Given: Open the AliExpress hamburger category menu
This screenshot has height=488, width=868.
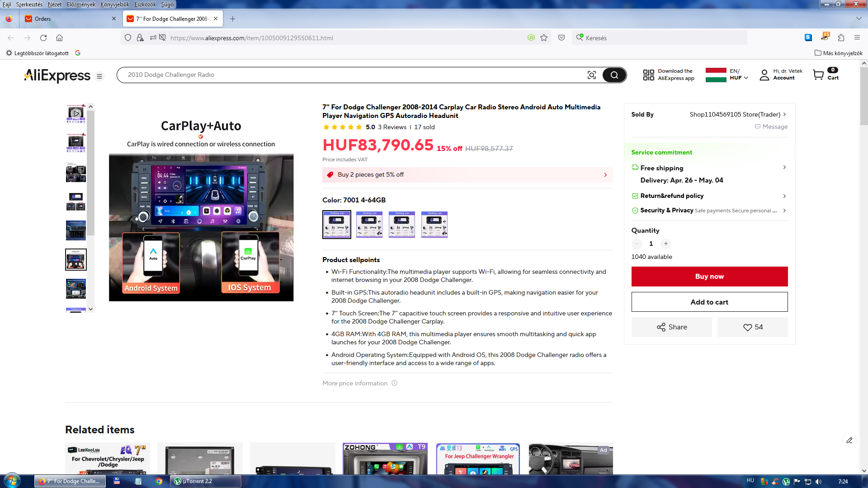Looking at the screenshot, I should (99, 76).
